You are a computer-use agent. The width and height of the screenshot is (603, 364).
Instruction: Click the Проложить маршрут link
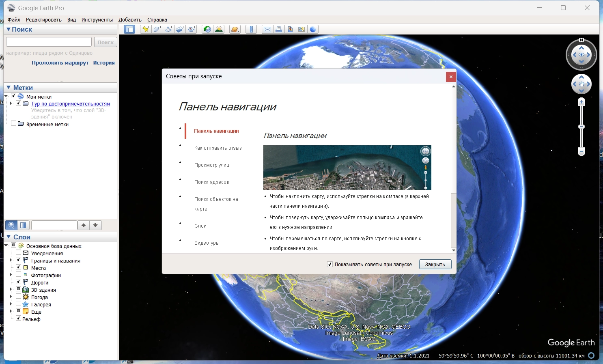(x=60, y=63)
